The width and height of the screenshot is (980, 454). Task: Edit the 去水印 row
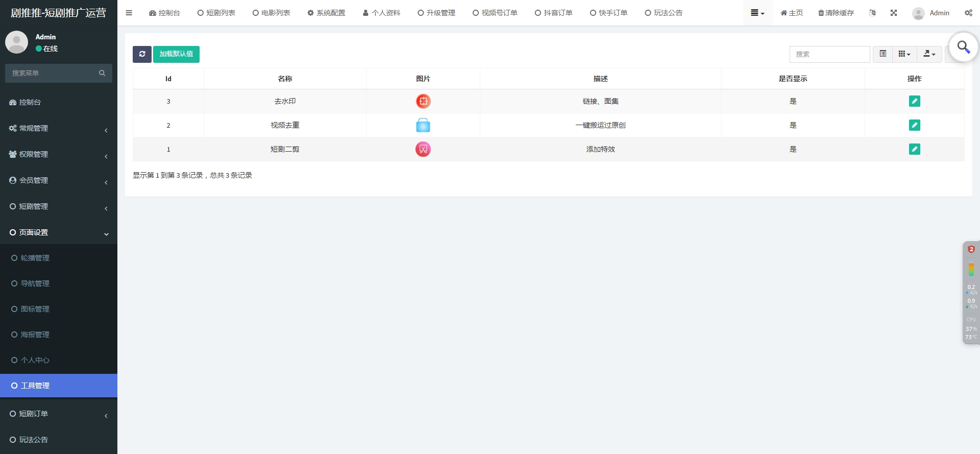[914, 101]
